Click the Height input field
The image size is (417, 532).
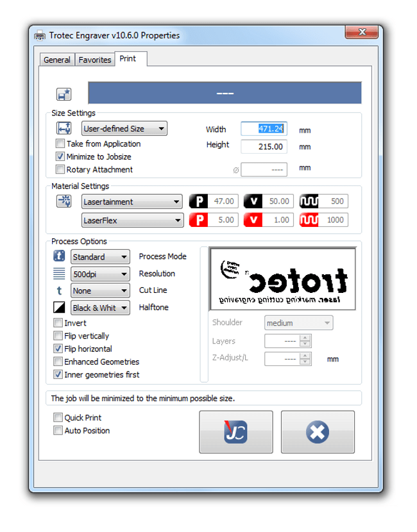(x=264, y=147)
